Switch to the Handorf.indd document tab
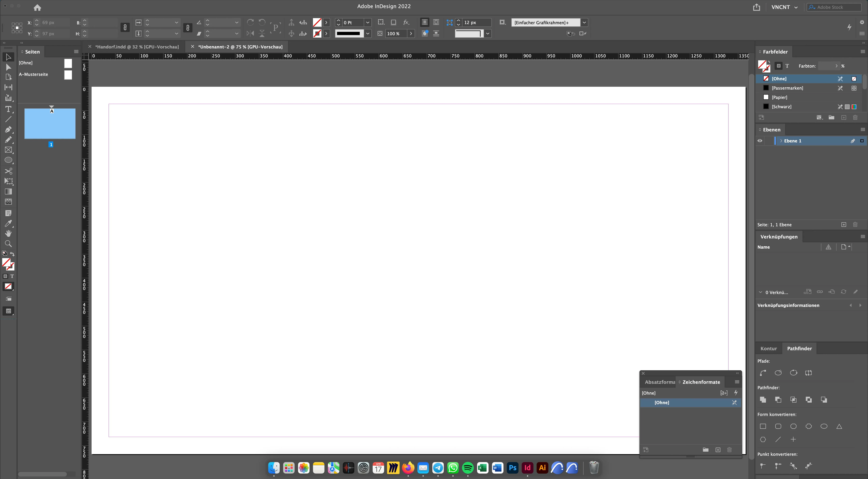The width and height of the screenshot is (868, 479). point(137,47)
